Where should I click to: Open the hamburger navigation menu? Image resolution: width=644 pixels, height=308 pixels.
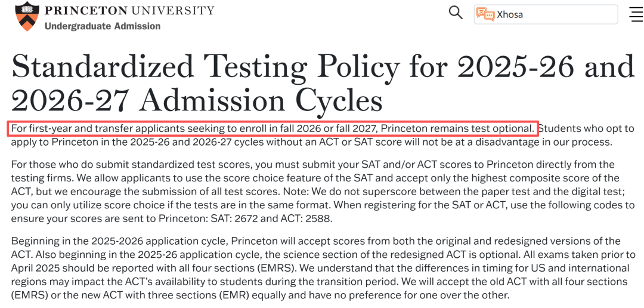(636, 14)
